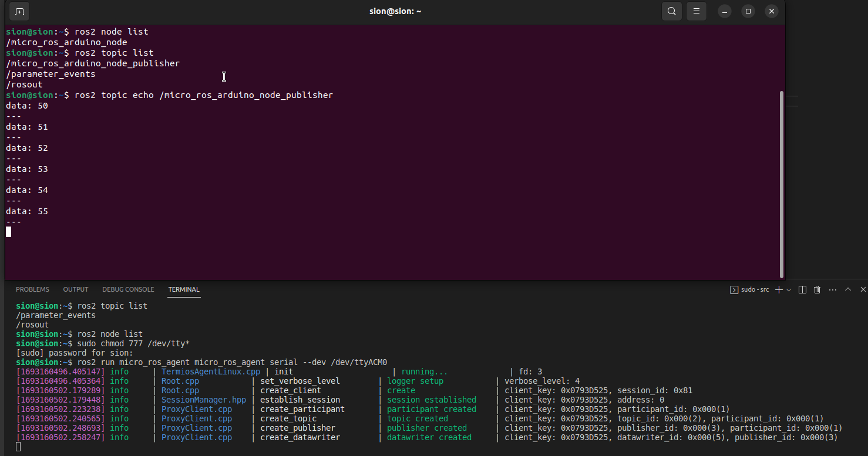This screenshot has height=456, width=868.
Task: Create a new VS Code terminal with plus
Action: [x=779, y=289]
